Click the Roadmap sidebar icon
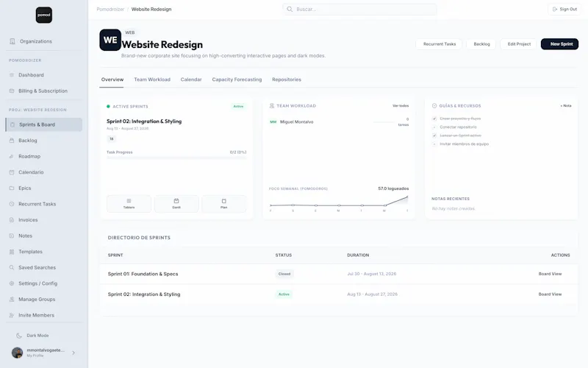 tap(12, 156)
